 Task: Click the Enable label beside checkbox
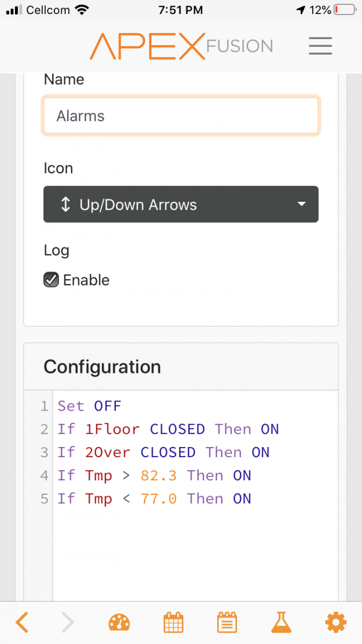86,280
